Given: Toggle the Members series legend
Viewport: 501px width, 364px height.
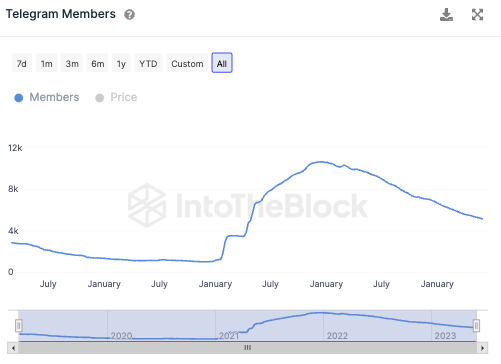Looking at the screenshot, I should coord(47,97).
